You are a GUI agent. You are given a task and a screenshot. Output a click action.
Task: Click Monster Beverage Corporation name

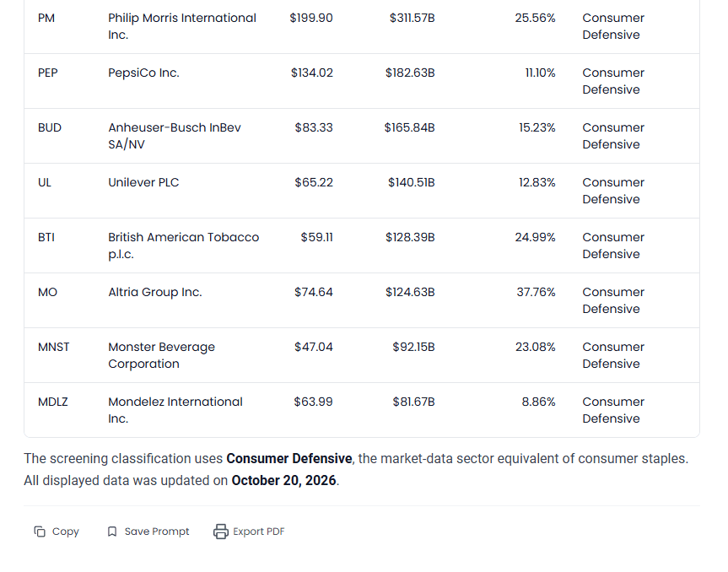(162, 355)
